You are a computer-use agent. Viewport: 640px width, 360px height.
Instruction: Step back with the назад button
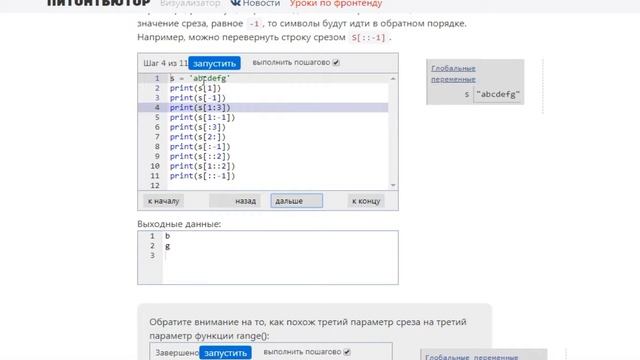235,201
